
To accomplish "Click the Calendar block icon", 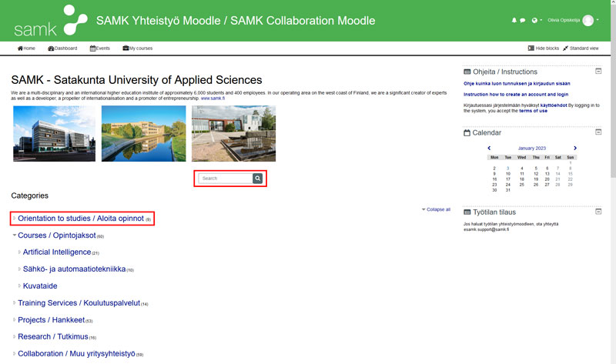I will click(x=467, y=132).
